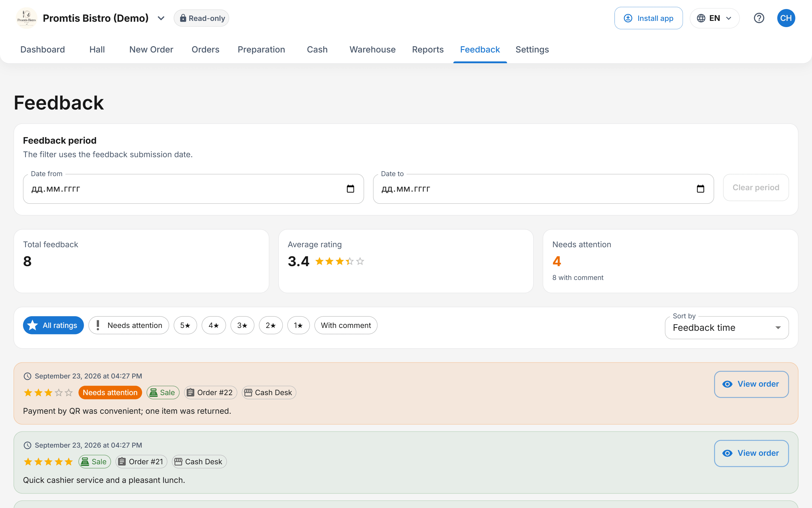812x508 pixels.
Task: Open the Order #21 chip
Action: (x=141, y=462)
